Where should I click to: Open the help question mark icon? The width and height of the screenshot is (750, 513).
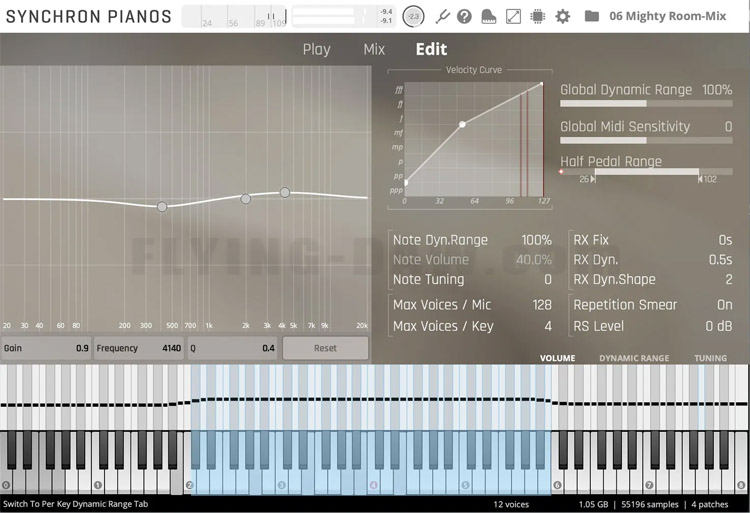(464, 17)
